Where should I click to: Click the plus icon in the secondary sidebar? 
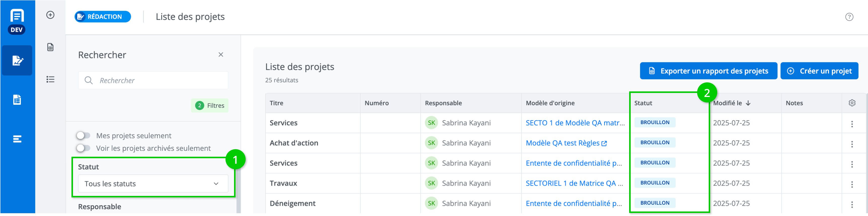click(x=50, y=15)
